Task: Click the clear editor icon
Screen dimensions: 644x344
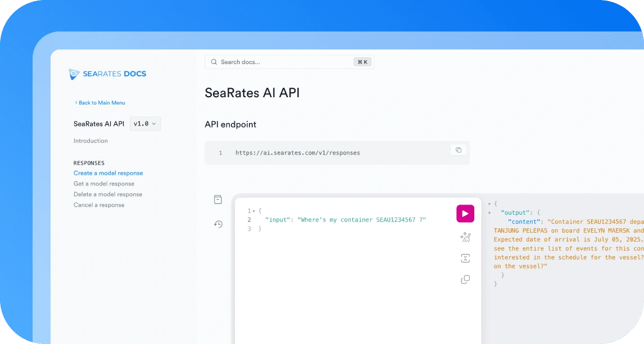Action: 465,258
